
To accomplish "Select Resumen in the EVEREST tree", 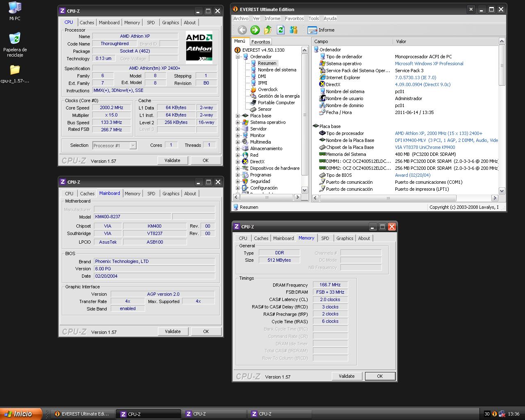I will [x=267, y=63].
